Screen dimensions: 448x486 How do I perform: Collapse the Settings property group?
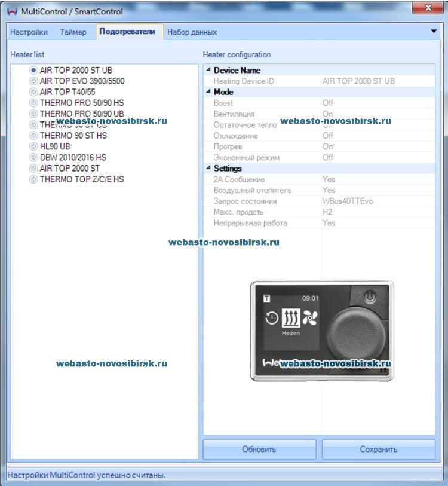[x=208, y=169]
